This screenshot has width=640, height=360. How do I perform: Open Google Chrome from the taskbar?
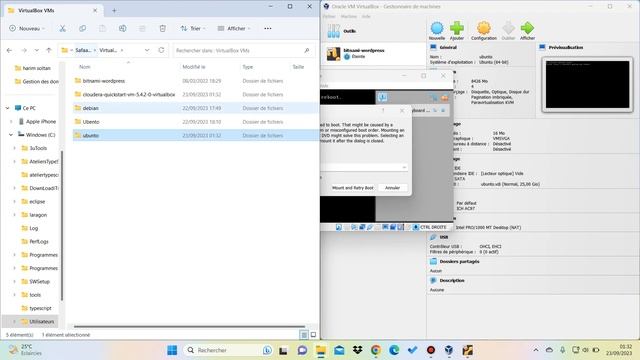pos(376,350)
